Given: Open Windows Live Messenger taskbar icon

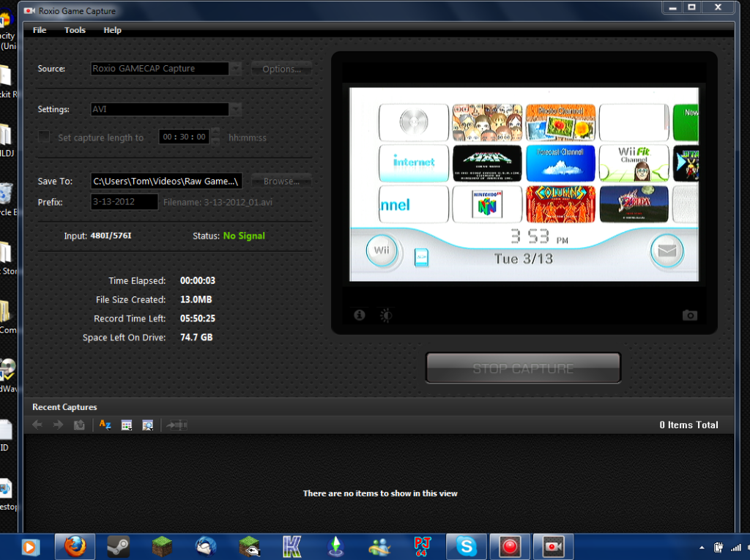Looking at the screenshot, I should click(379, 547).
